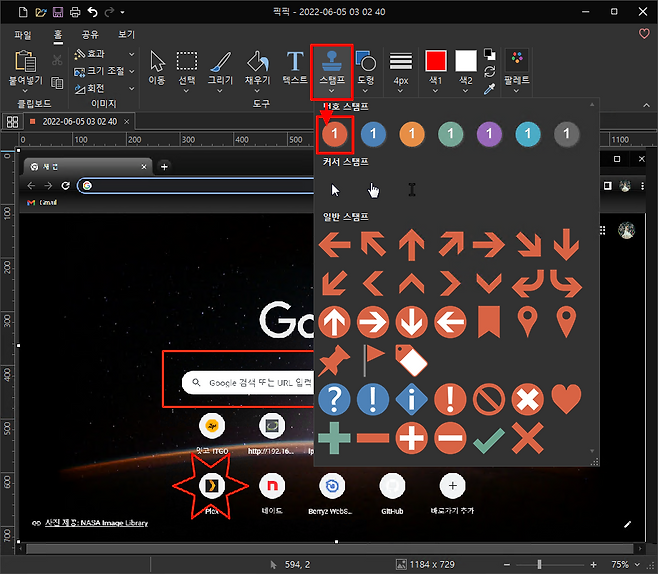
Task: Select the green checkmark stamp
Action: pyautogui.click(x=490, y=437)
